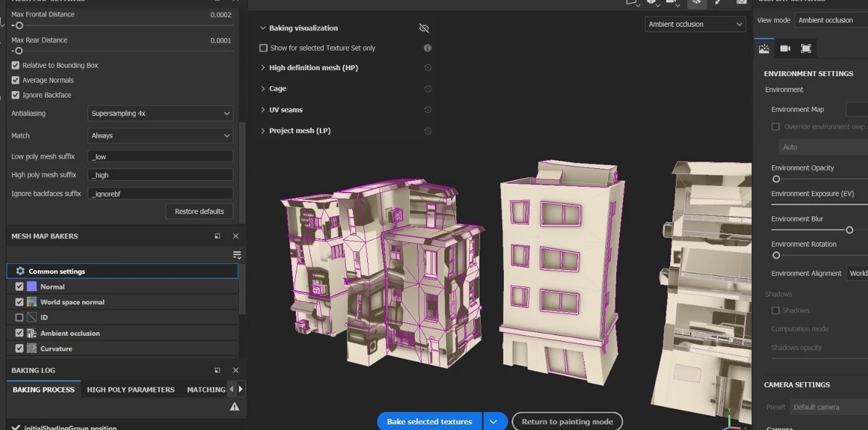The height and width of the screenshot is (430, 868).
Task: Open the bakers list options menu icon
Action: pos(237,255)
